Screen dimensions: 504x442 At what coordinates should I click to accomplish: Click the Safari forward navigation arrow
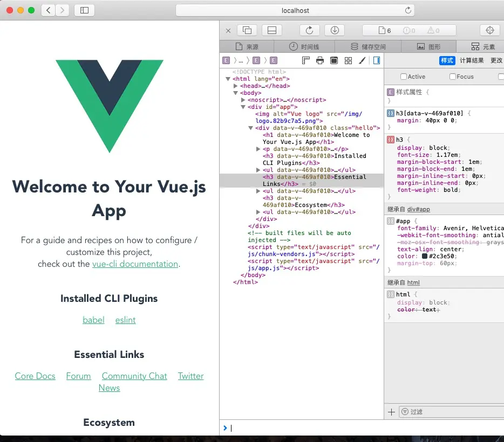pyautogui.click(x=62, y=10)
